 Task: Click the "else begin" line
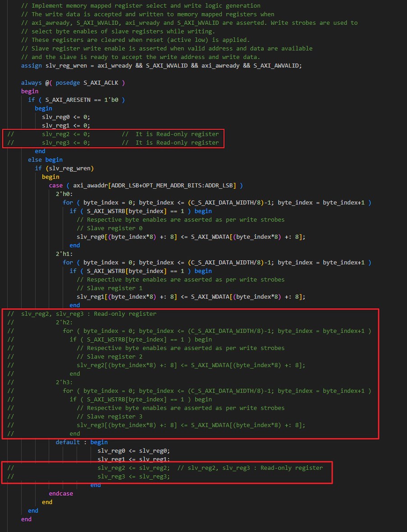45,160
